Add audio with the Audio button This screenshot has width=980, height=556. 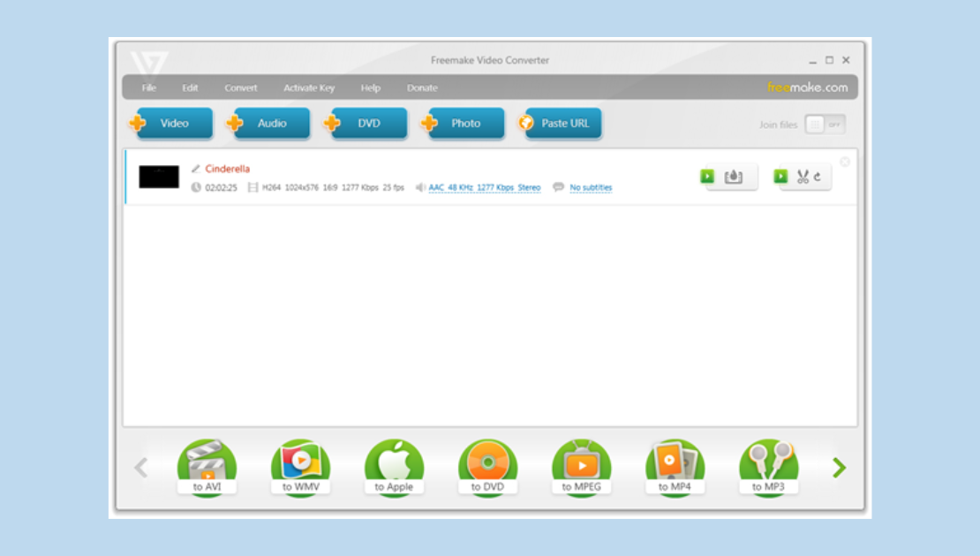(x=268, y=123)
